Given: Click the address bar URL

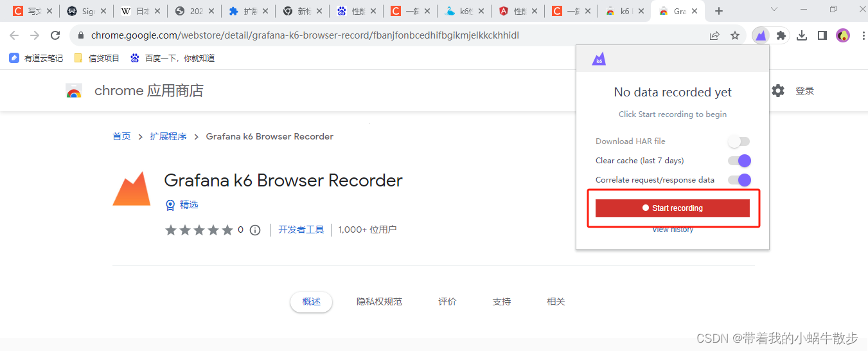Looking at the screenshot, I should click(x=305, y=36).
